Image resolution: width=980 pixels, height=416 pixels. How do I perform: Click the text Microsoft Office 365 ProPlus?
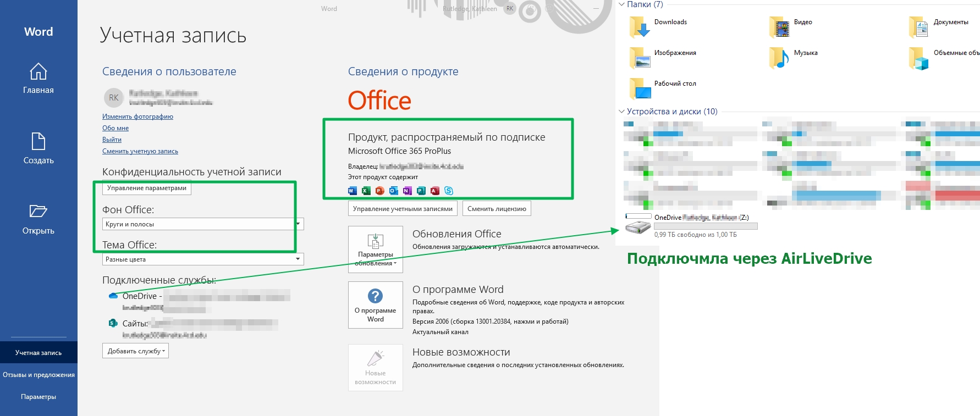click(399, 151)
